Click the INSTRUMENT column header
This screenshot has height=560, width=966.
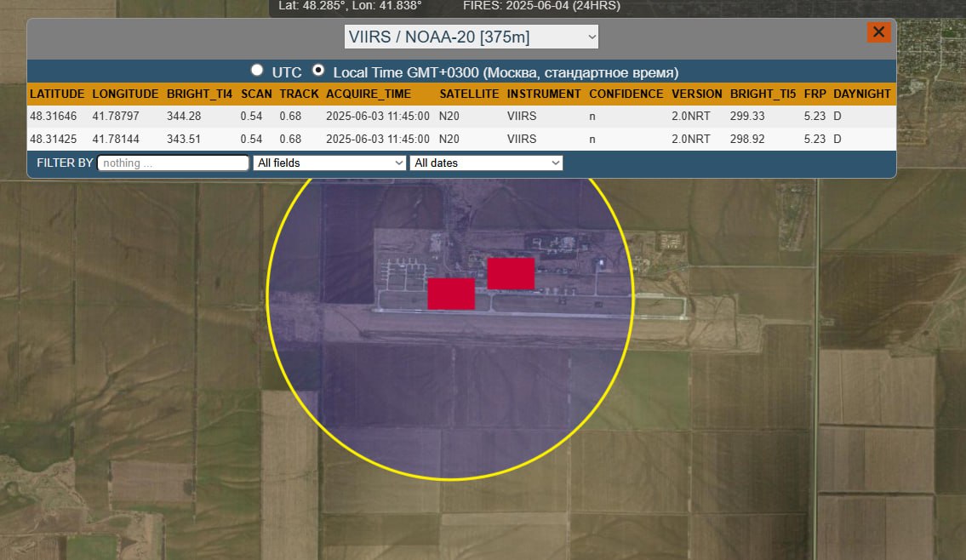pos(544,94)
